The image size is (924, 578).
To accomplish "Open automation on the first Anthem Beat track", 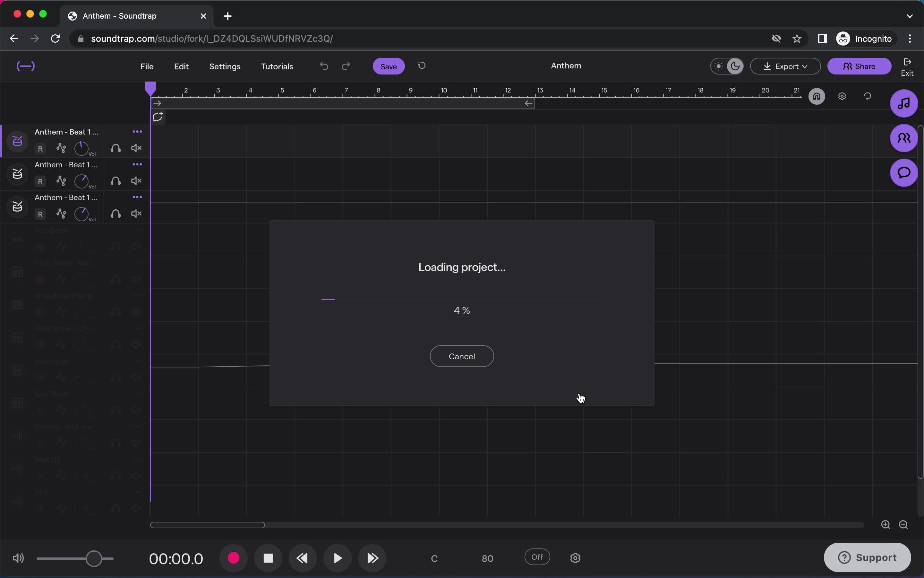I will pos(61,148).
